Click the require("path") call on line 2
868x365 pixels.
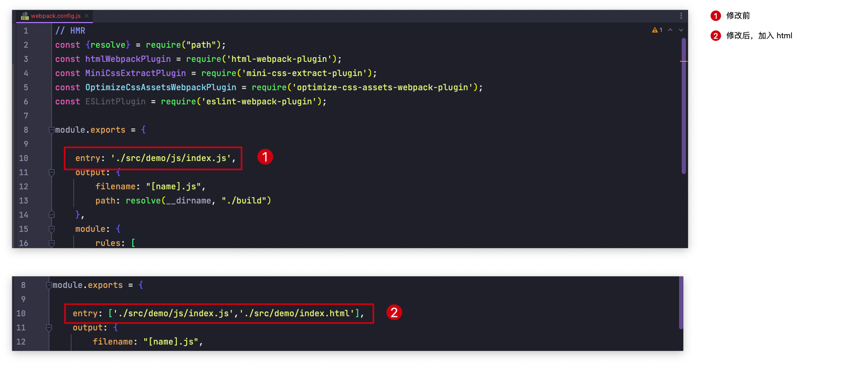tap(183, 45)
